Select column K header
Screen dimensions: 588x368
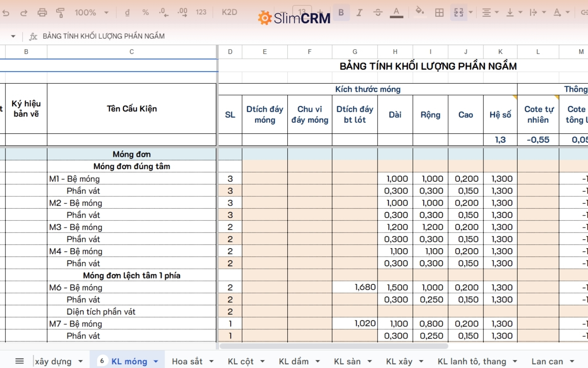pos(501,52)
